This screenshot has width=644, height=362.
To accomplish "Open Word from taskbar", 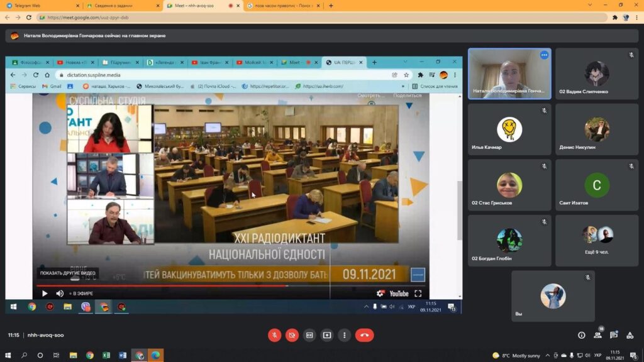I will point(123,355).
